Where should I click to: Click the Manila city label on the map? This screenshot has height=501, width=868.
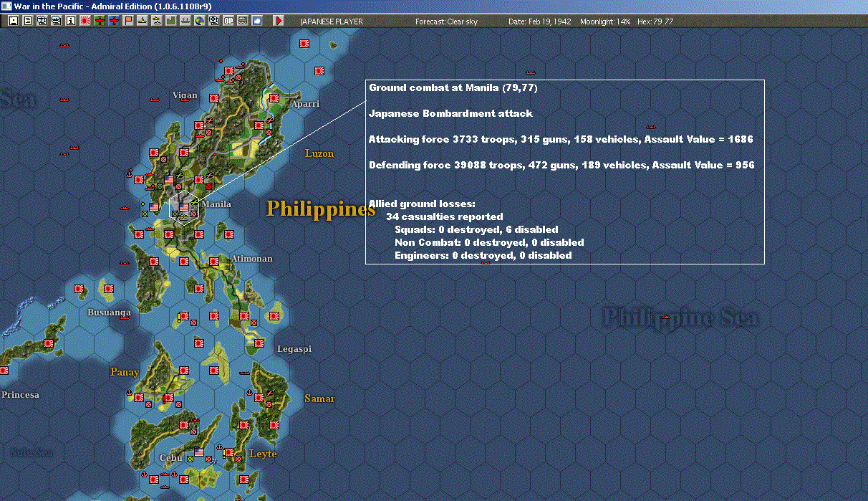[x=216, y=204]
